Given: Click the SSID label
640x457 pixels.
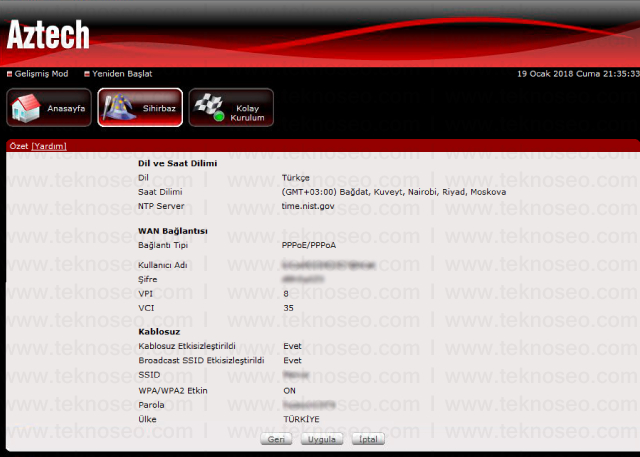Looking at the screenshot, I should (149, 375).
